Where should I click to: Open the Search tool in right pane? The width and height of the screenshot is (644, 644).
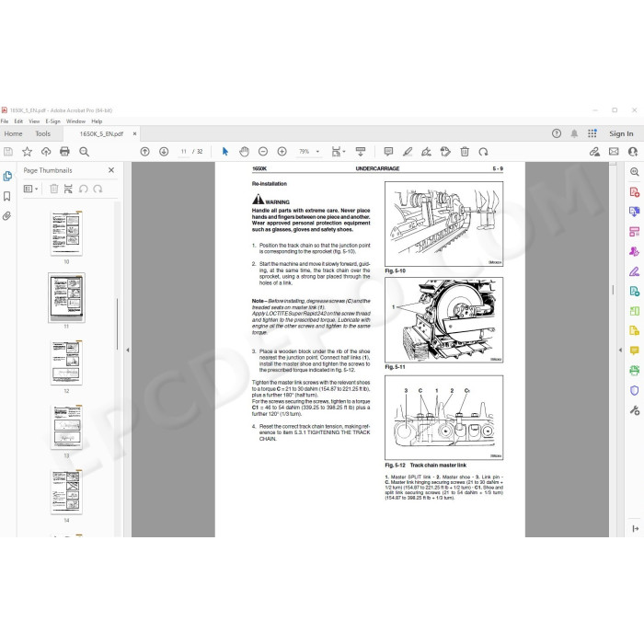[635, 172]
